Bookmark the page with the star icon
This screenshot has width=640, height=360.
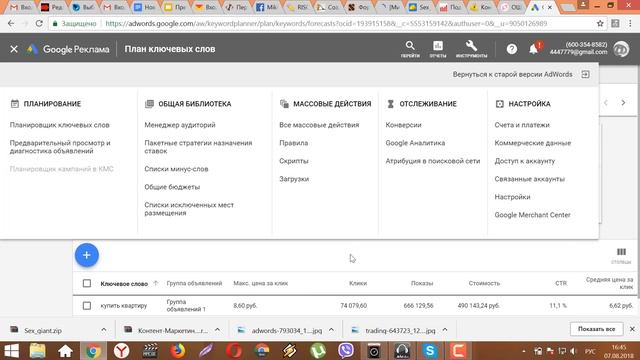coord(600,24)
